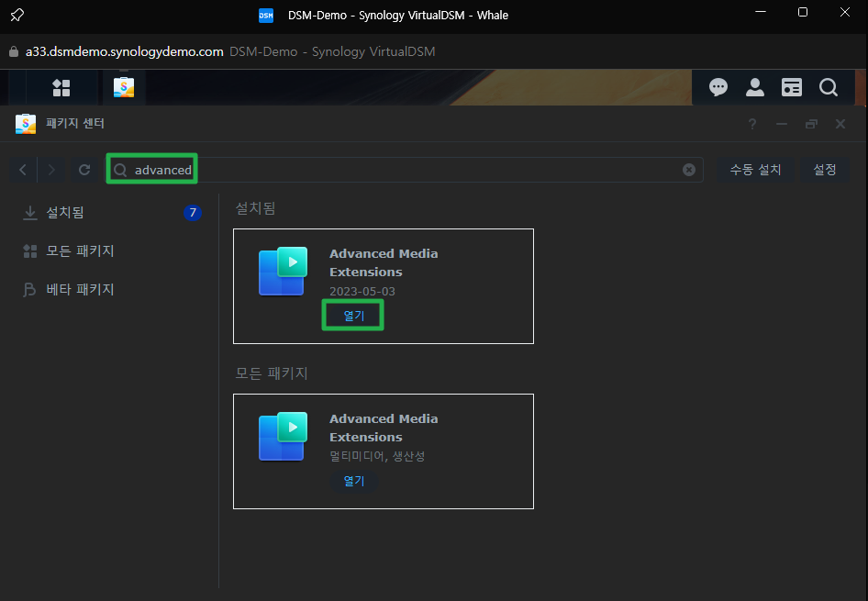868x601 pixels.
Task: Click the help question mark icon
Action: [752, 124]
